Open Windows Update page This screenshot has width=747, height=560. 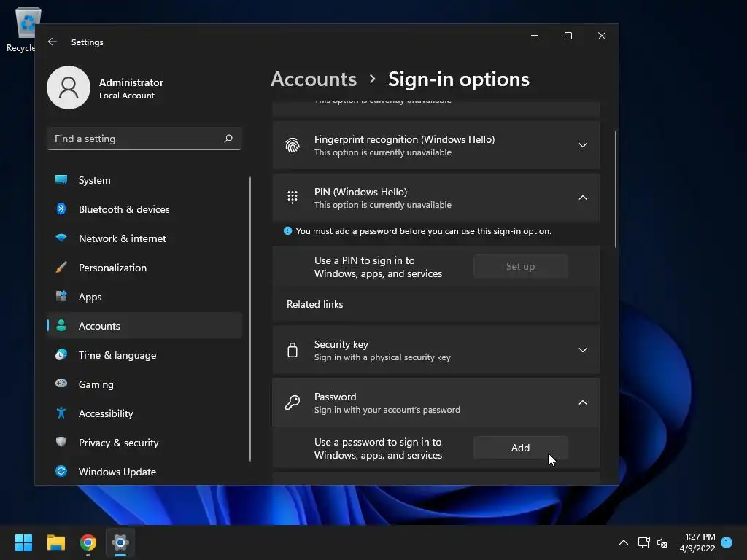[144, 472]
